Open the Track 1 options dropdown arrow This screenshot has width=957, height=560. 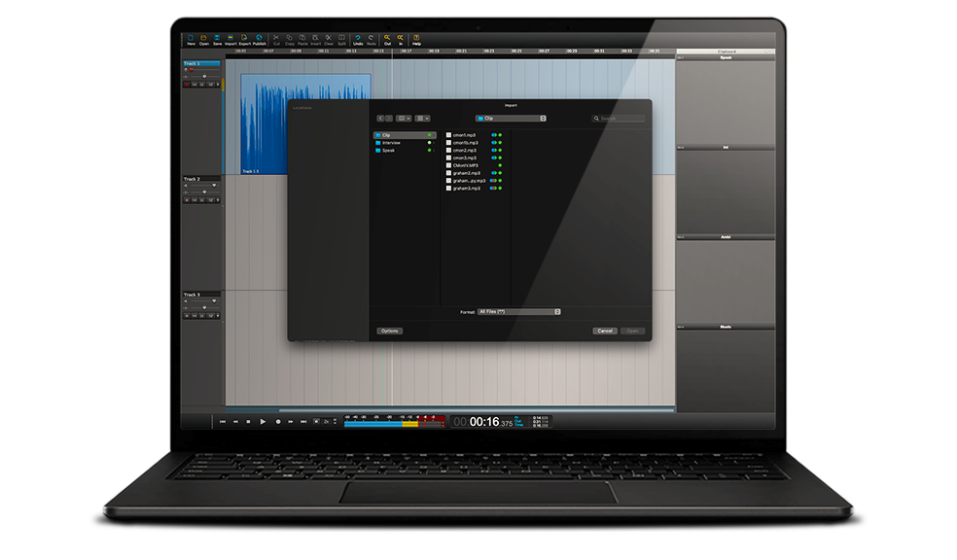click(218, 85)
